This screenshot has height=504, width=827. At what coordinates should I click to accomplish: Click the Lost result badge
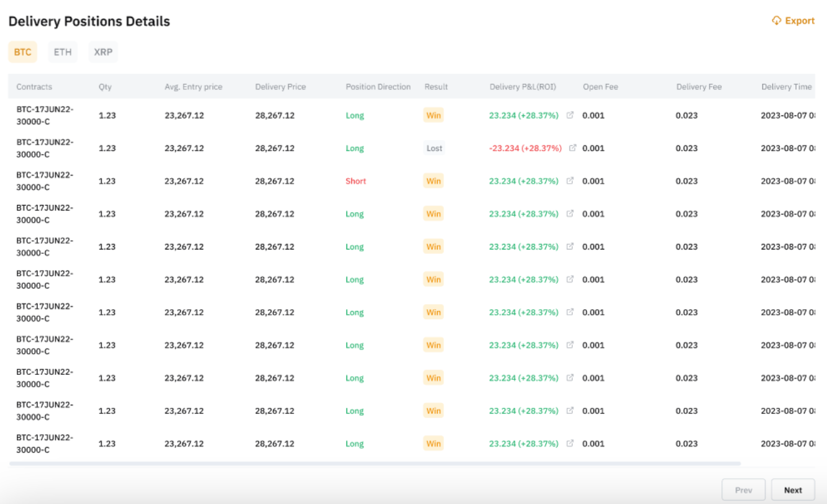435,148
